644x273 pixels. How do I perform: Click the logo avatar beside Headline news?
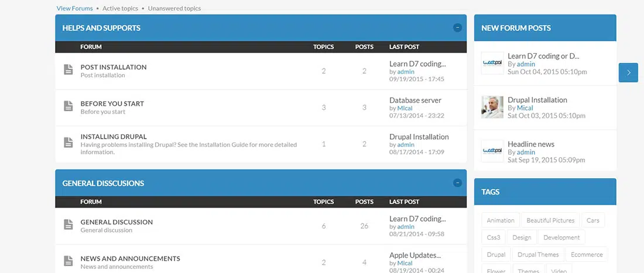click(x=492, y=151)
